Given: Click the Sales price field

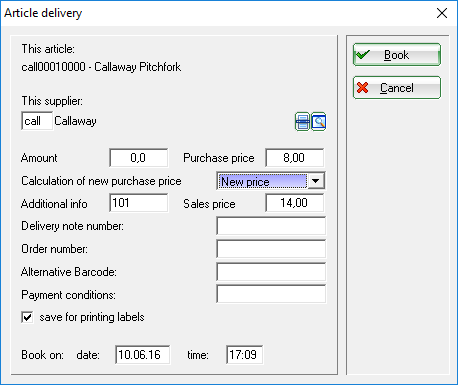Looking at the screenshot, I should point(295,203).
